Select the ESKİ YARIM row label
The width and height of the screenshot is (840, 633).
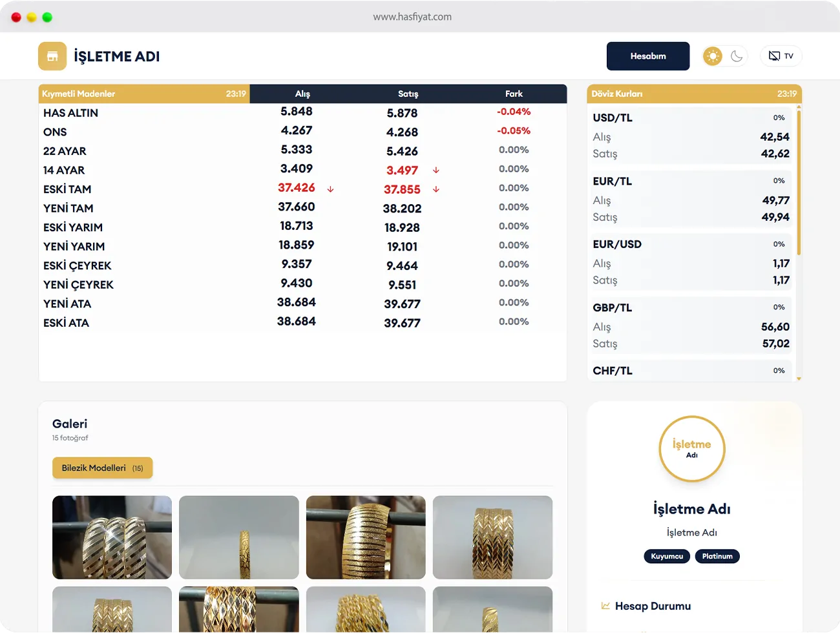(x=73, y=227)
